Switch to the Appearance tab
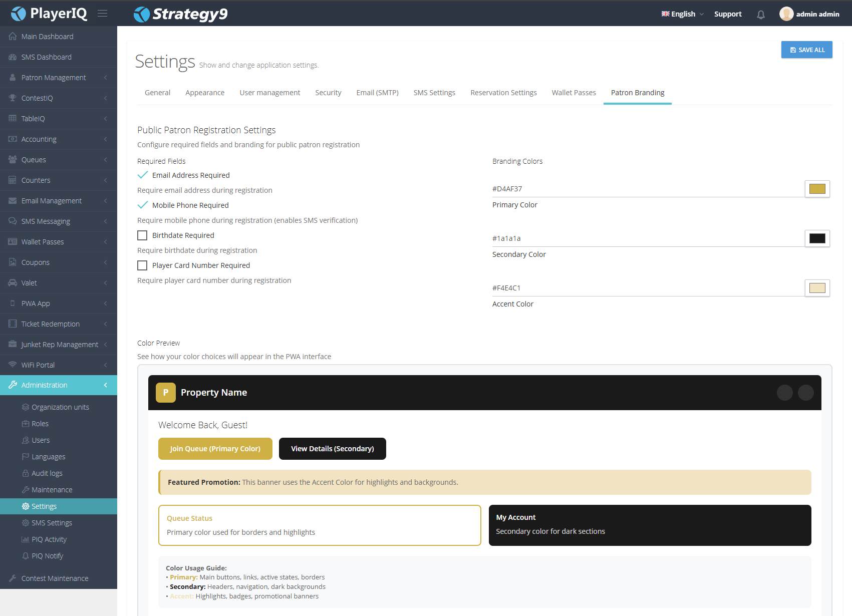This screenshot has width=852, height=616. [205, 93]
